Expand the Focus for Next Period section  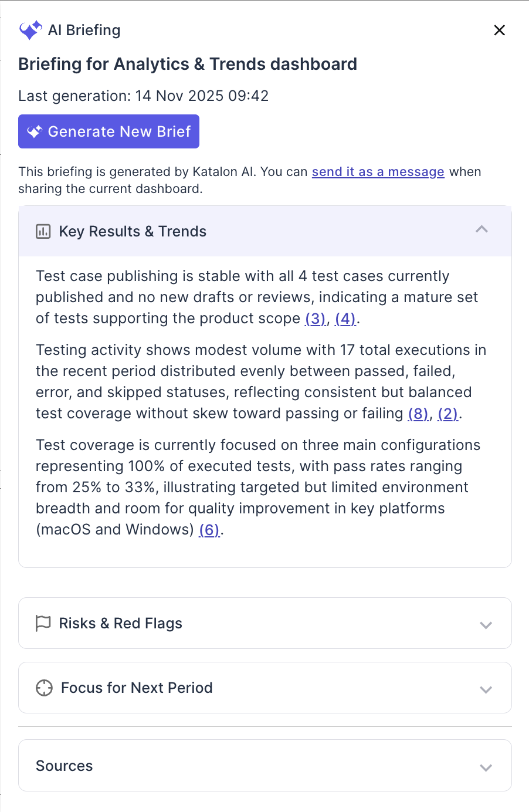tap(486, 689)
